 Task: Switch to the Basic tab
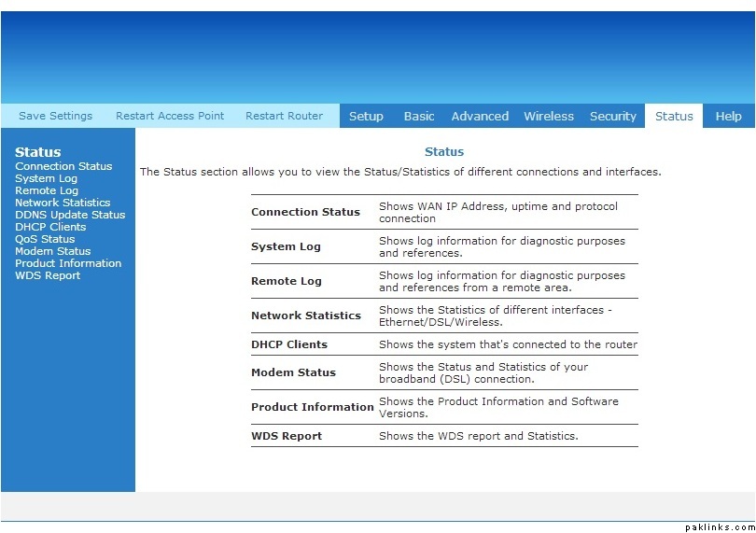(x=419, y=116)
